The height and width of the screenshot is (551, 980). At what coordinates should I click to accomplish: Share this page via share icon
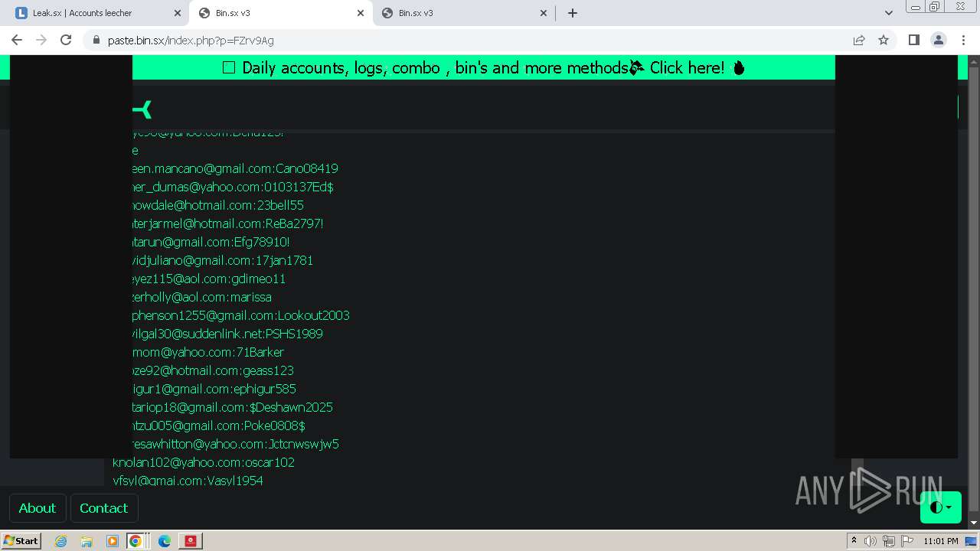(859, 40)
